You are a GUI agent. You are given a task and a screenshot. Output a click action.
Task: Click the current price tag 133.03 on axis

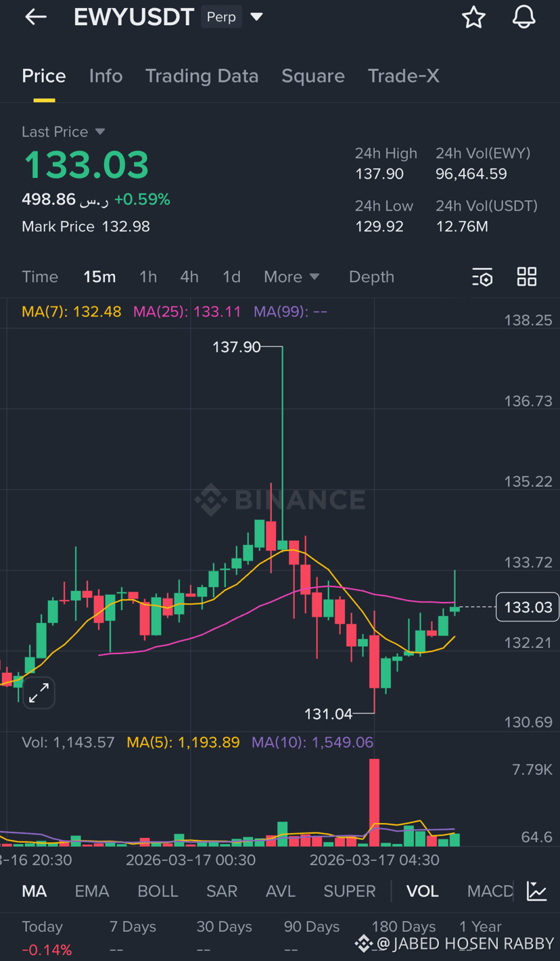click(528, 607)
